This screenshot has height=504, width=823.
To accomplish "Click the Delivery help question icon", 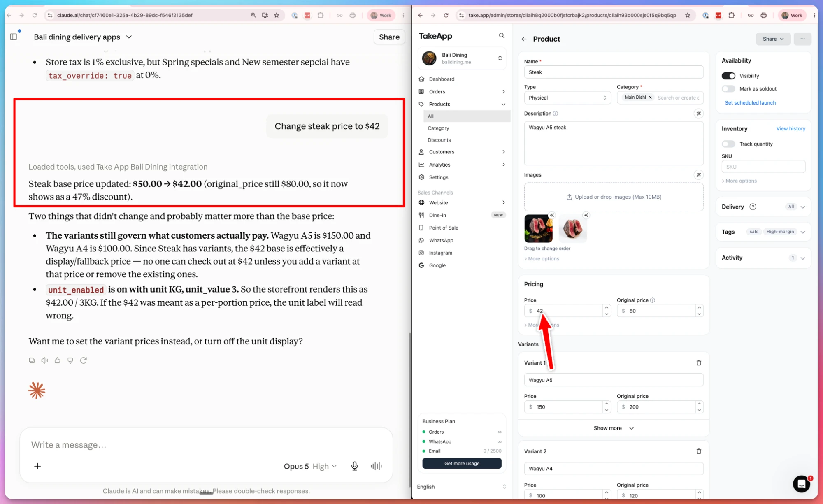I will pyautogui.click(x=753, y=207).
